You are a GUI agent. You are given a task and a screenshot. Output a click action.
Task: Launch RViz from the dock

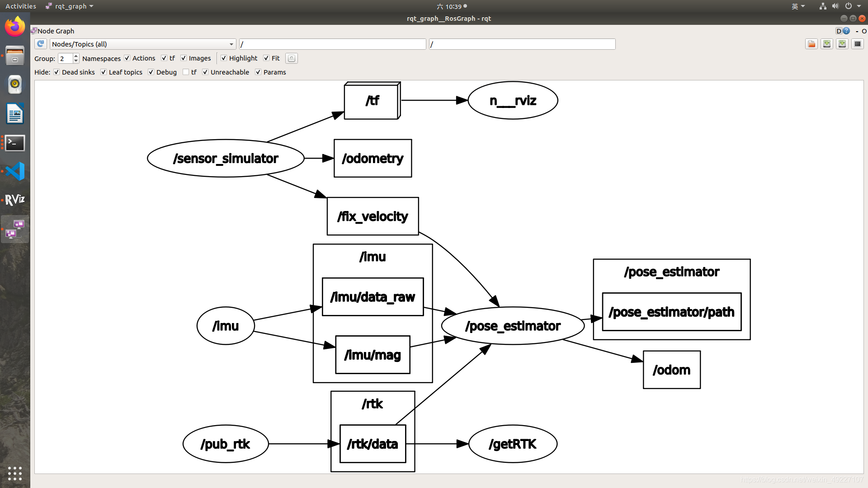tap(15, 199)
